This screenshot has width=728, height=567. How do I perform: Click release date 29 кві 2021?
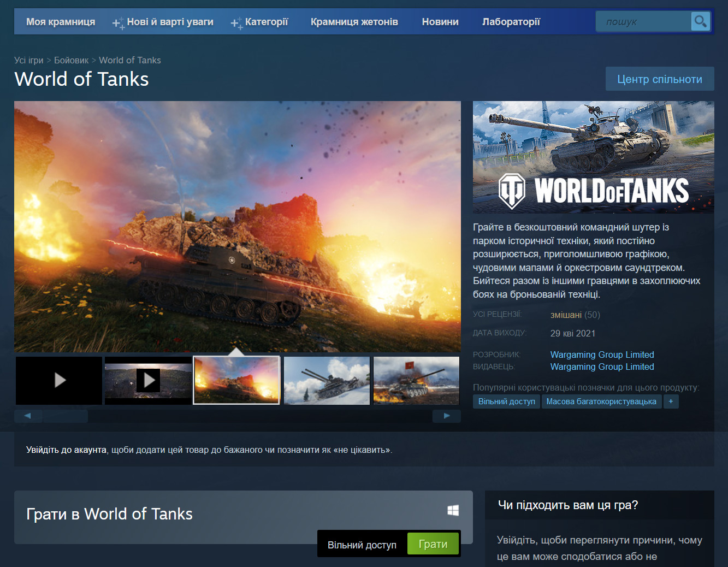tap(573, 333)
